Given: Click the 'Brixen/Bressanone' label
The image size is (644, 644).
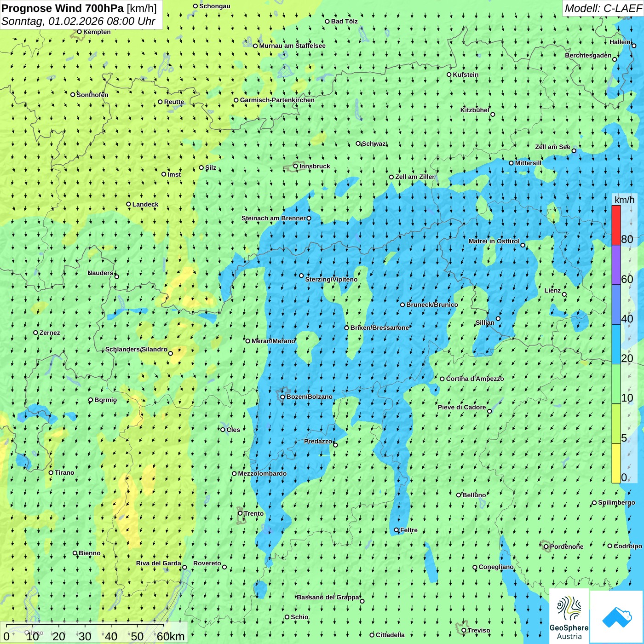Looking at the screenshot, I should (379, 328).
